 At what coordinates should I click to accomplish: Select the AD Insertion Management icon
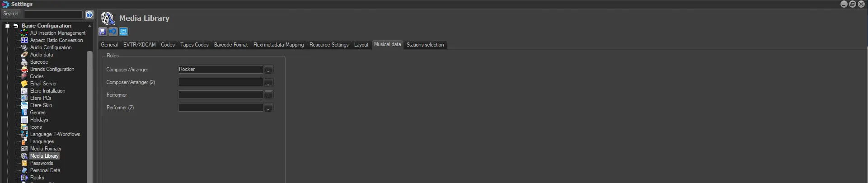click(24, 33)
